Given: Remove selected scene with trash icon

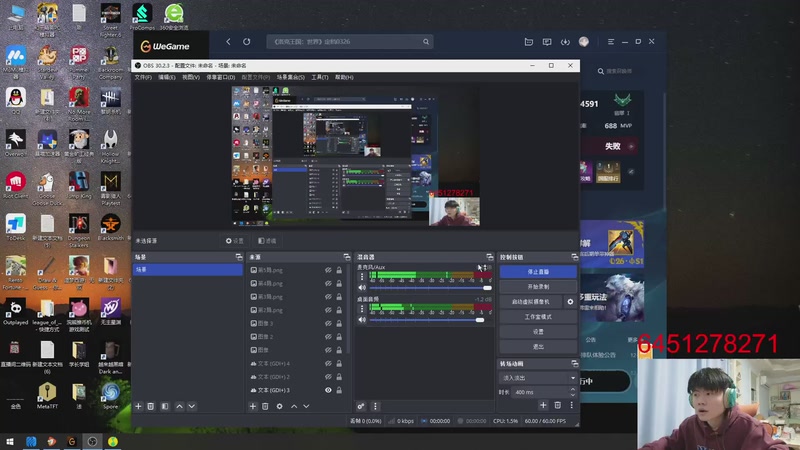Looking at the screenshot, I should click(151, 406).
